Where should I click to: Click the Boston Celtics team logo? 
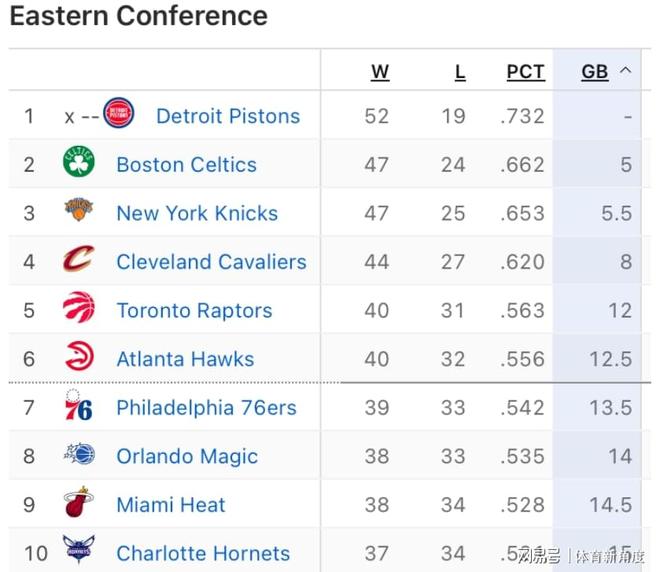[79, 163]
